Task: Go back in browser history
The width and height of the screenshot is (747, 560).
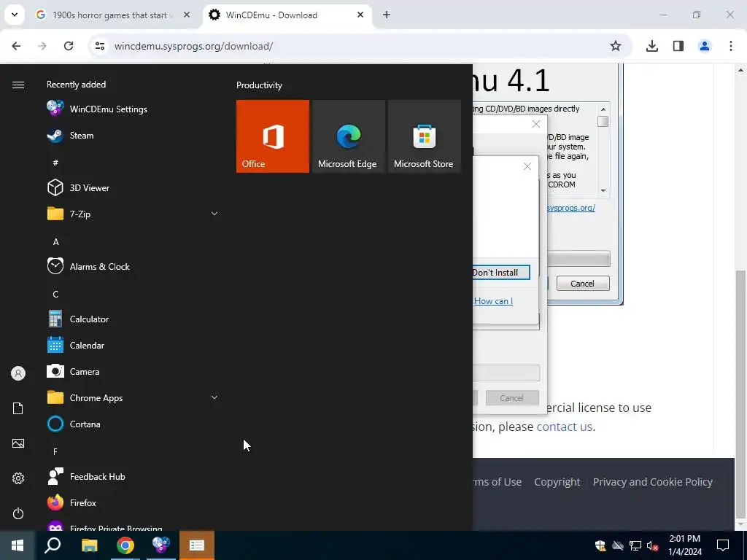Action: pyautogui.click(x=16, y=46)
